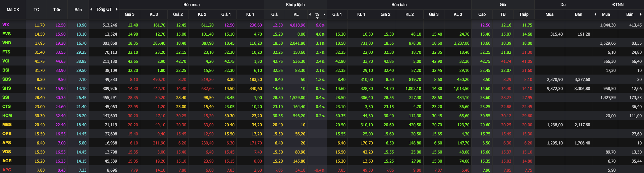The height and width of the screenshot is (173, 644).
Task: Click the ĐTNN group header
Action: (x=618, y=5)
